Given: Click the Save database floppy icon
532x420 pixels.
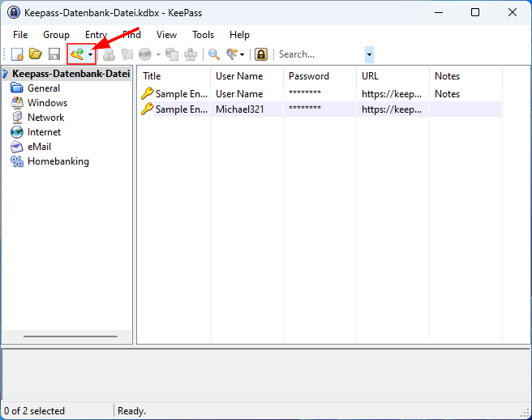Looking at the screenshot, I should 54,54.
